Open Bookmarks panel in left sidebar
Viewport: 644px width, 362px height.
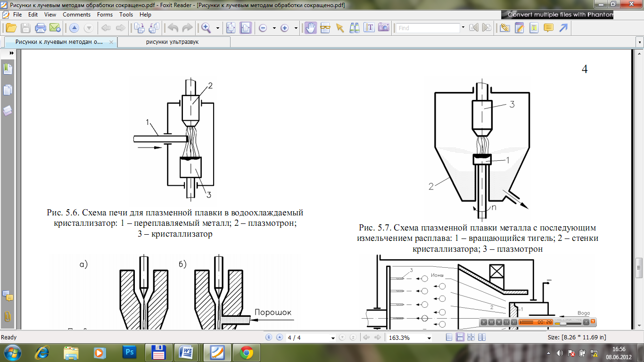tap(8, 69)
